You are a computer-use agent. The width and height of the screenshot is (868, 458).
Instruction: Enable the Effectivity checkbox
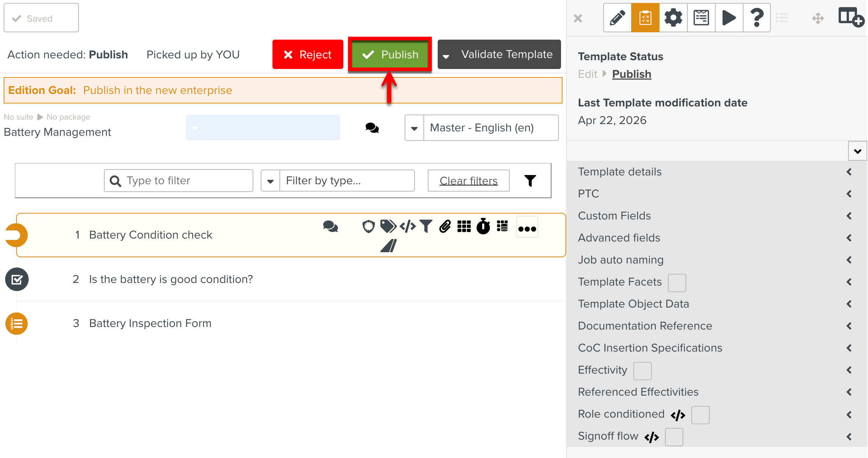click(x=642, y=371)
